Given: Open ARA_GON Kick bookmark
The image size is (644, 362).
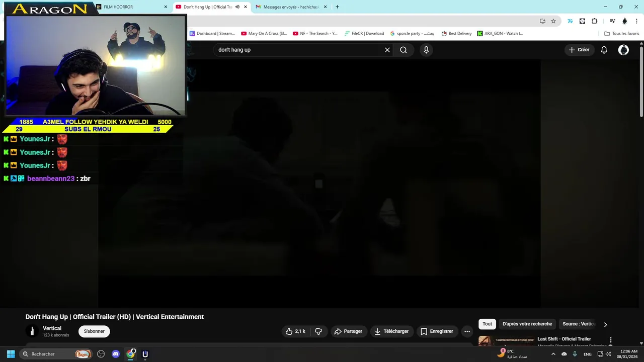Looking at the screenshot, I should tap(500, 34).
